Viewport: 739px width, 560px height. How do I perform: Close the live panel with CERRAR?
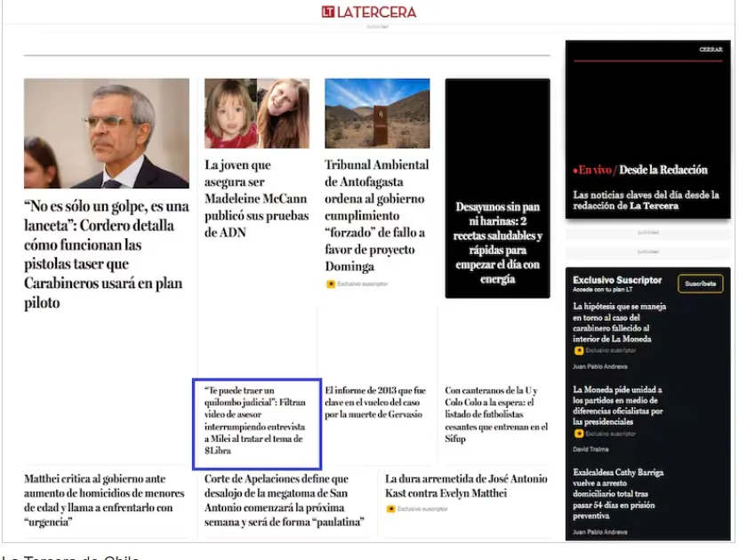pos(710,50)
